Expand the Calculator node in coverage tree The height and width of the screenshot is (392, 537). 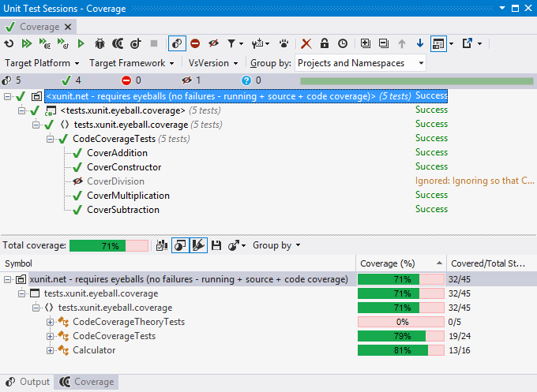coord(51,350)
